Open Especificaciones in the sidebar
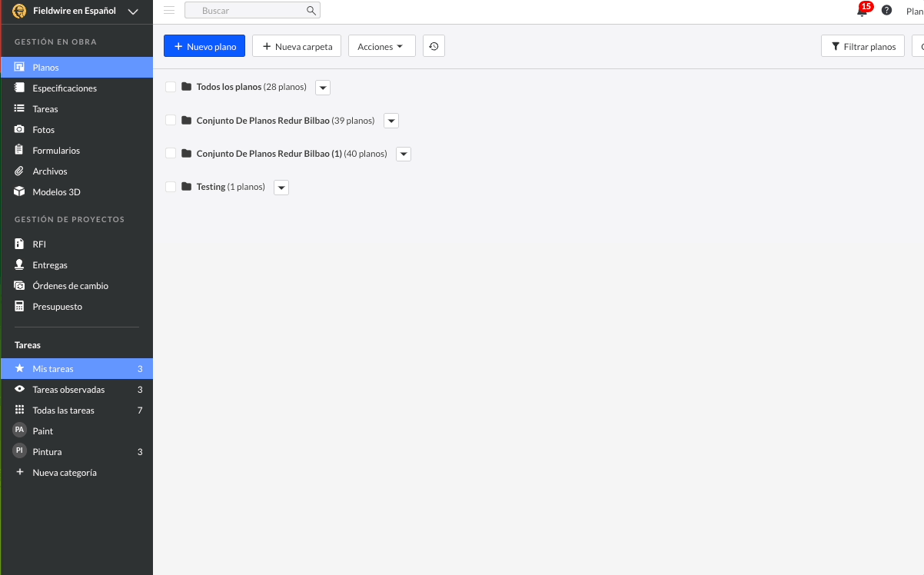 pyautogui.click(x=77, y=88)
